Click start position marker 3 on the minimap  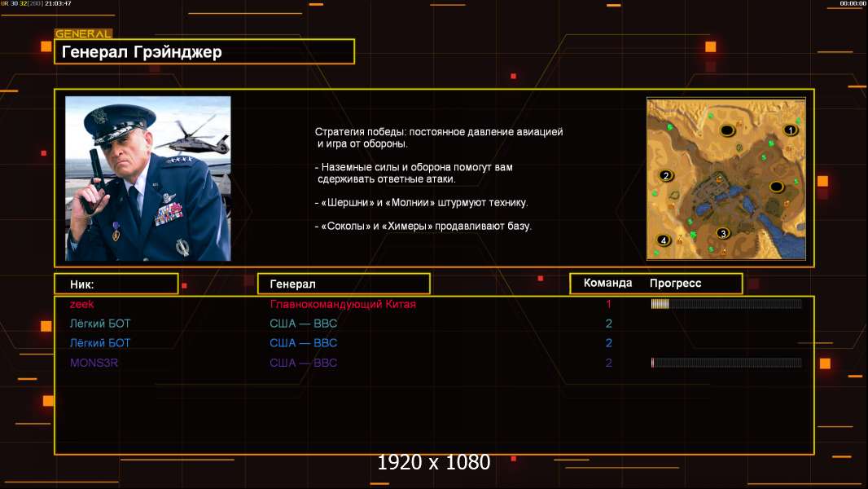coord(722,233)
